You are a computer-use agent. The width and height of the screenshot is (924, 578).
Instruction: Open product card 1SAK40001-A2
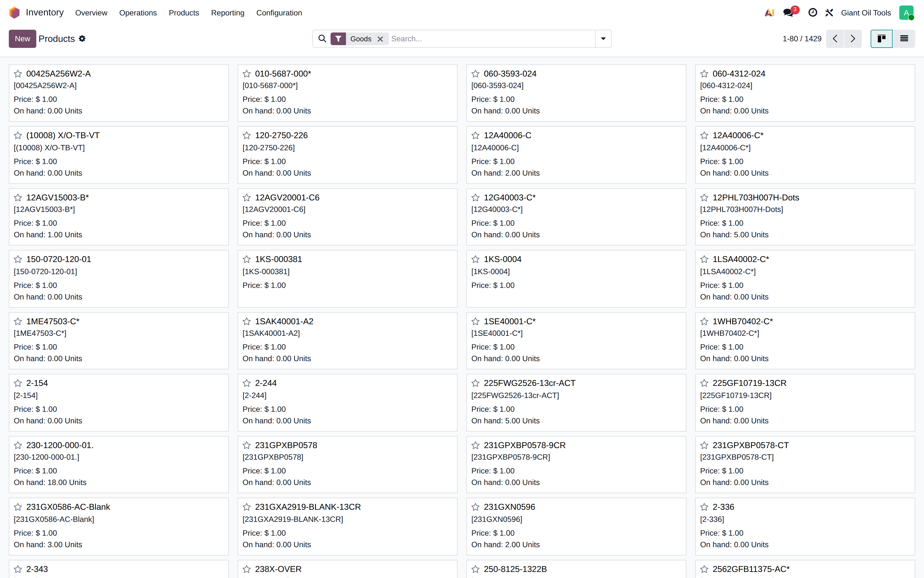click(x=347, y=341)
